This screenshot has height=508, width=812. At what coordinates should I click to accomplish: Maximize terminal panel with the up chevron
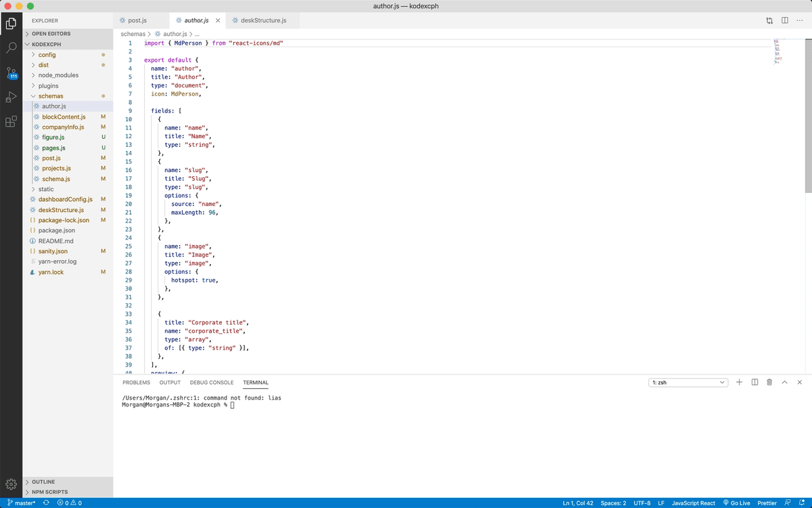coord(785,383)
